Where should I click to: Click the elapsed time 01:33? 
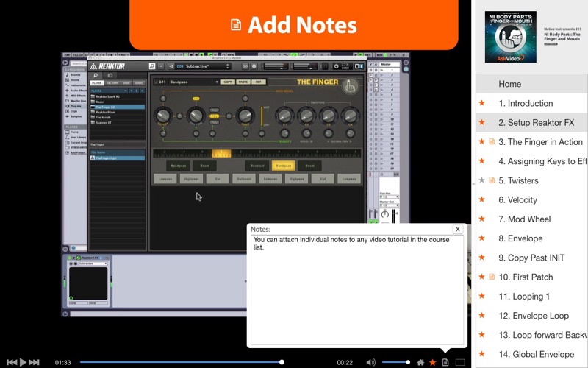pyautogui.click(x=62, y=362)
